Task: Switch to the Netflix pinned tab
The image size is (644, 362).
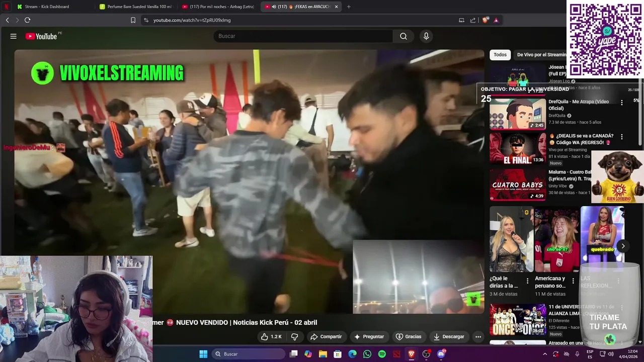Action: pos(7,7)
